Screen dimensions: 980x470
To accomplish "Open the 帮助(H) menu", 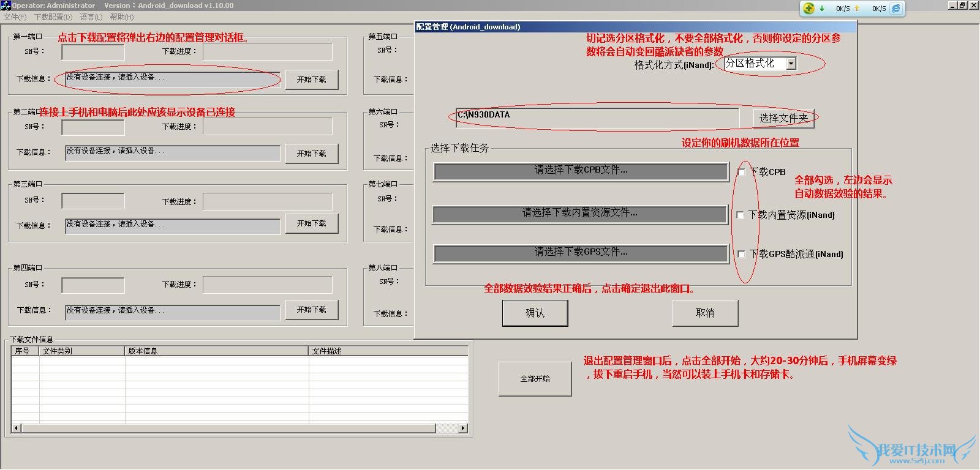I will [122, 17].
